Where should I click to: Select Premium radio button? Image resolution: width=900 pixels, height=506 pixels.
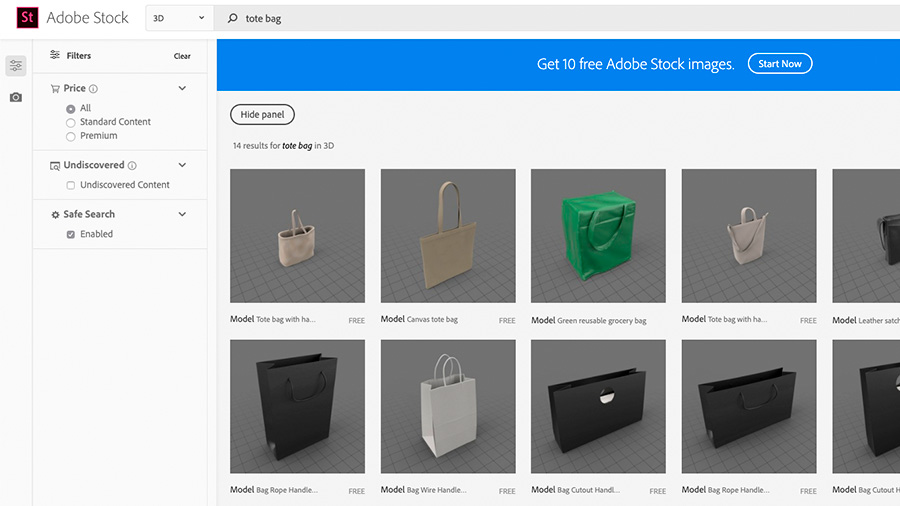[71, 136]
